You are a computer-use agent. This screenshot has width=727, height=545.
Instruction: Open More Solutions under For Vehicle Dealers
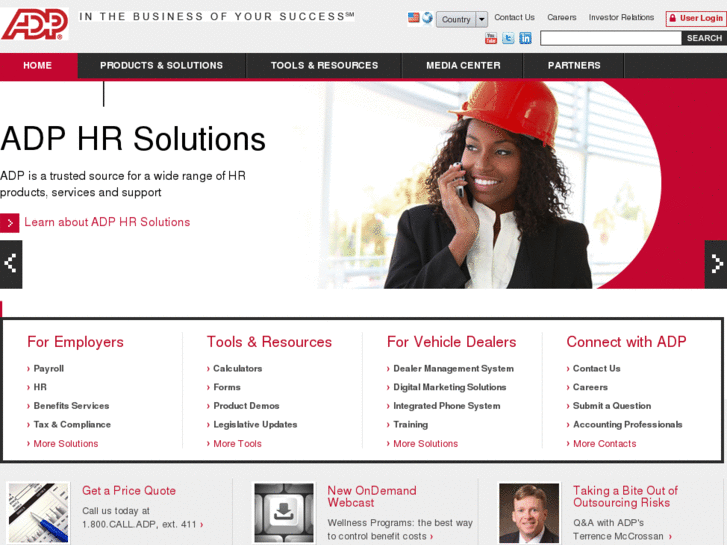pos(426,443)
